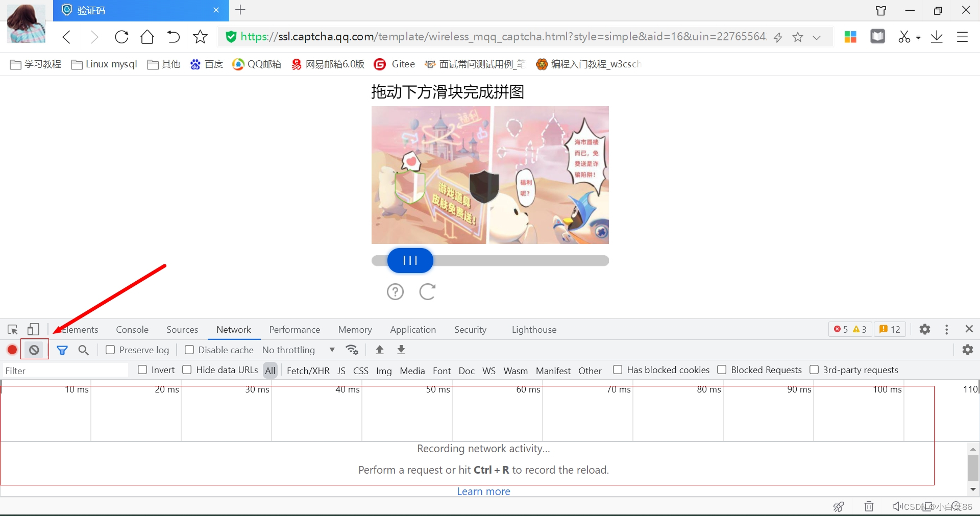Open the scissors screenshot tool
Screen dimensions: 980x516
(904, 37)
